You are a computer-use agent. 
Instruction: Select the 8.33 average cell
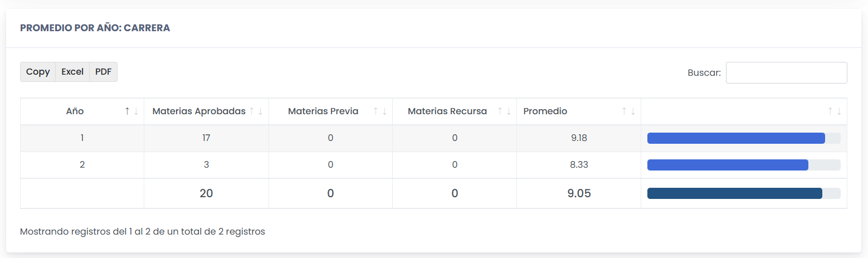579,165
